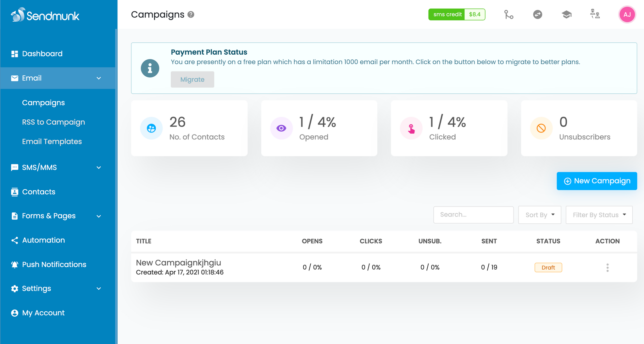
Task: Open the AJ user avatar menu
Action: [627, 14]
